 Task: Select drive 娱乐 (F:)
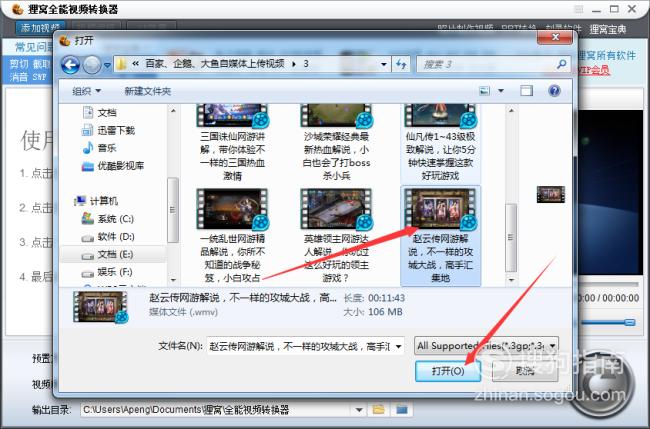click(107, 272)
